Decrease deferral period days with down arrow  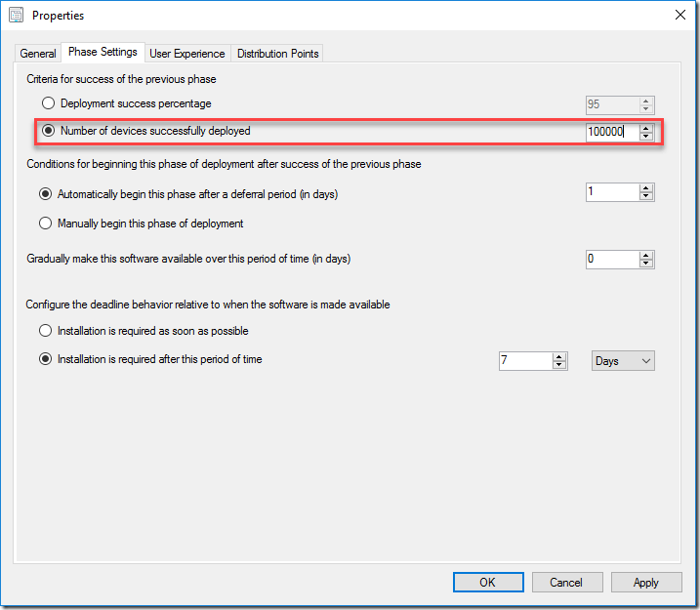(646, 197)
